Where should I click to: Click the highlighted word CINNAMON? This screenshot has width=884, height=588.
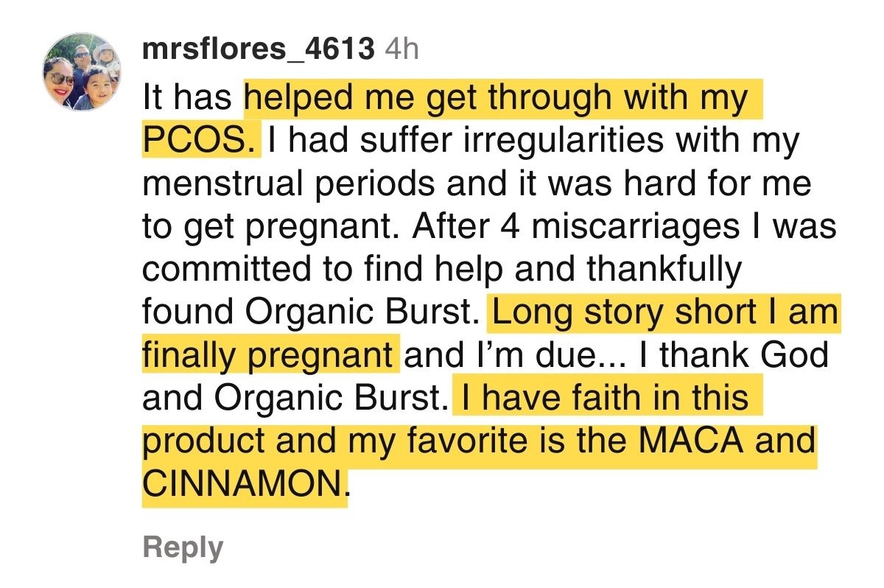pyautogui.click(x=244, y=485)
